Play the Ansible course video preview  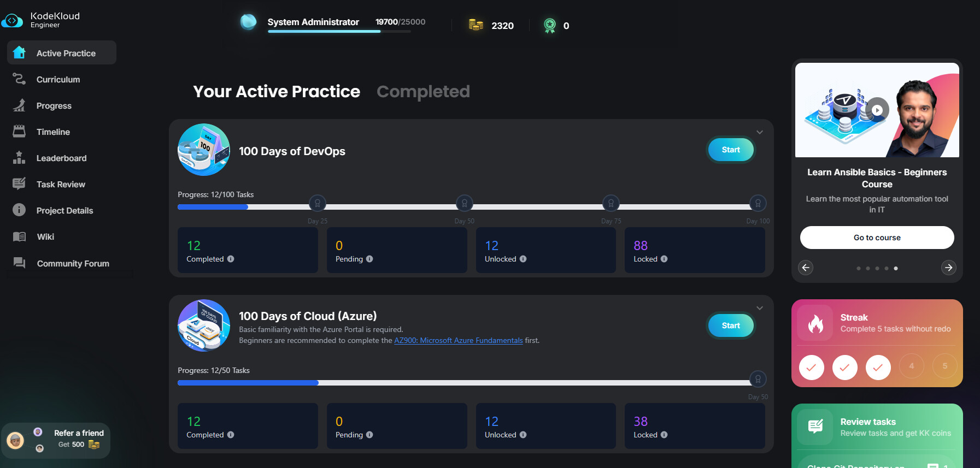coord(877,110)
